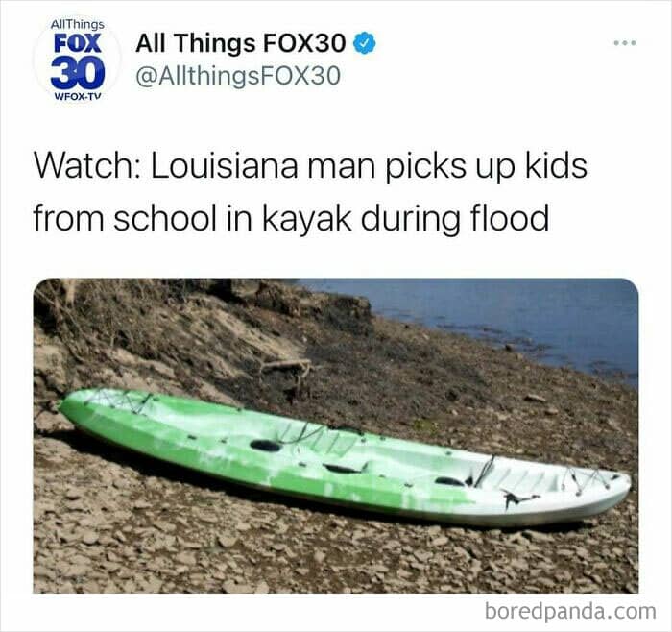Click the big blue 30 in logo
672x632 pixels.
[78, 74]
